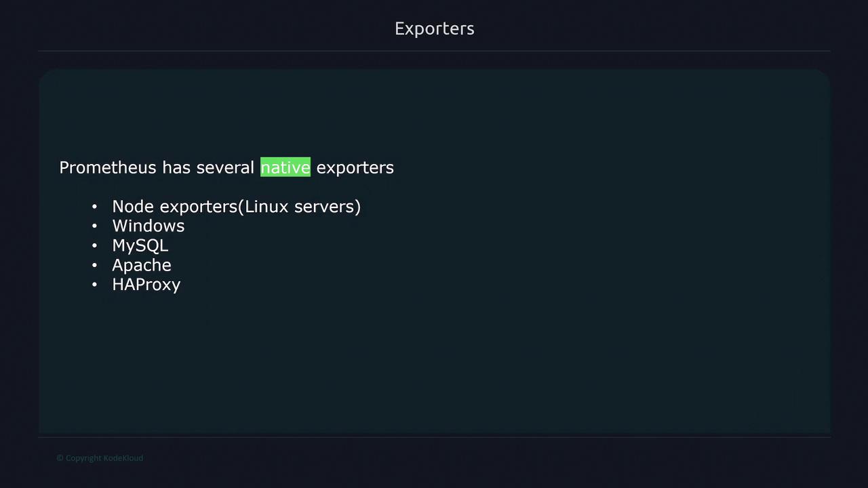Image resolution: width=868 pixels, height=488 pixels.
Task: Select the MySQL list item
Action: coord(140,246)
